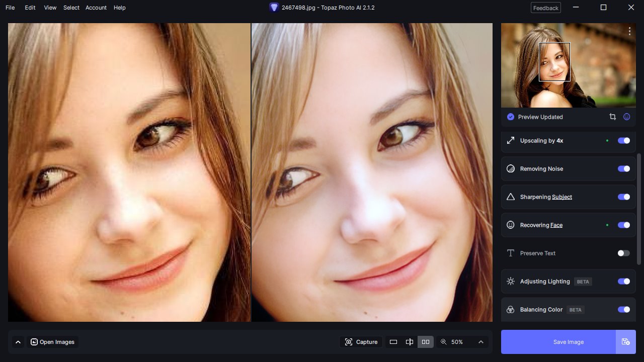Click the face selection smiley icon
Viewport: 644px width, 362px height.
627,117
